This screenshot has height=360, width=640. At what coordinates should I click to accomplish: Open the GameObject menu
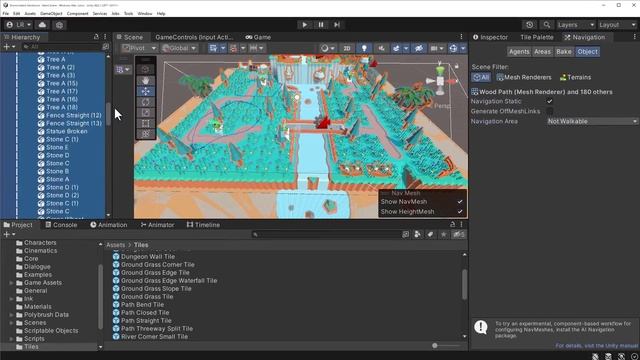click(x=51, y=13)
